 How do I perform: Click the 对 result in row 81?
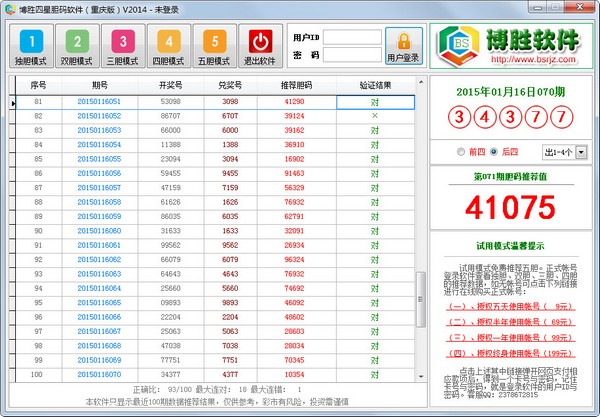pyautogui.click(x=375, y=102)
